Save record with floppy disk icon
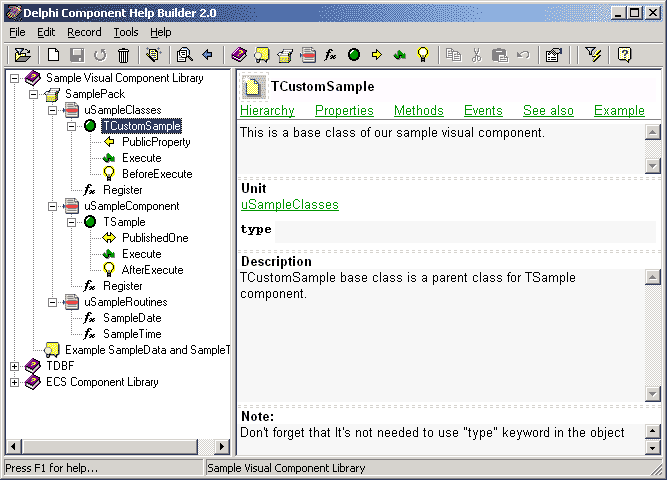667x480 pixels. [77, 55]
